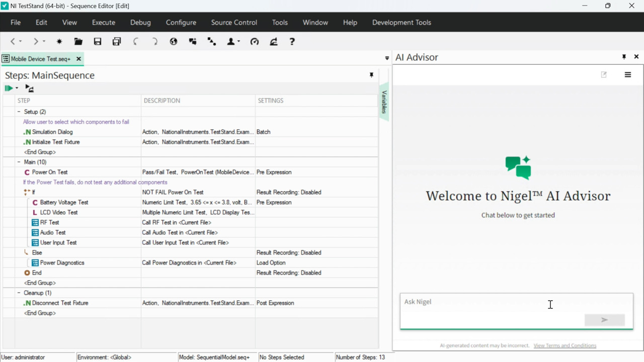This screenshot has height=362, width=644.
Task: Click the globe icon in toolbar
Action: click(x=174, y=42)
